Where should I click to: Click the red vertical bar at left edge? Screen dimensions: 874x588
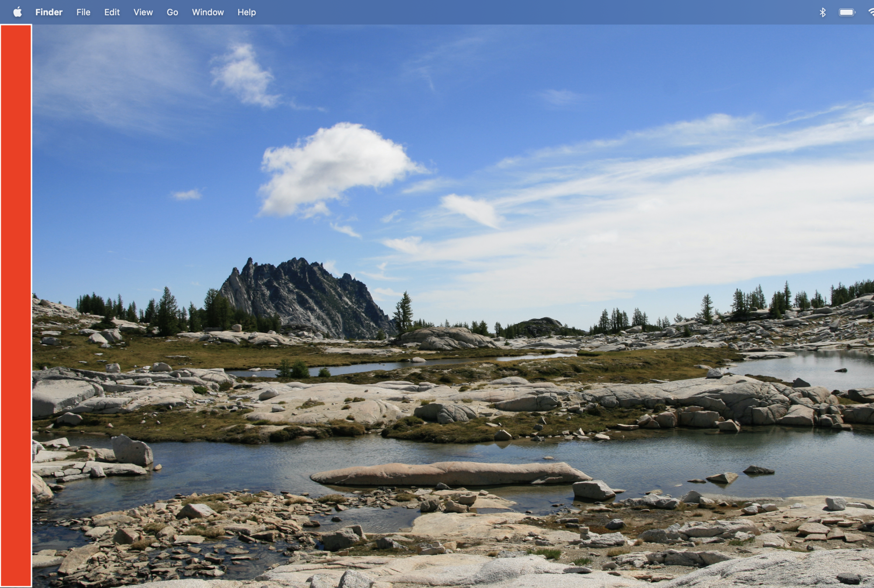pos(16,306)
